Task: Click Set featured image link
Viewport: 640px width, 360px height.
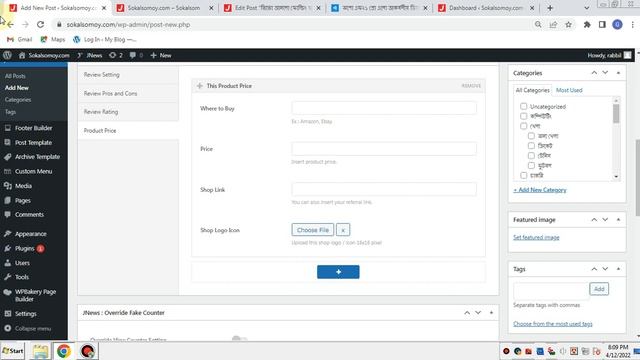Action: pyautogui.click(x=536, y=237)
